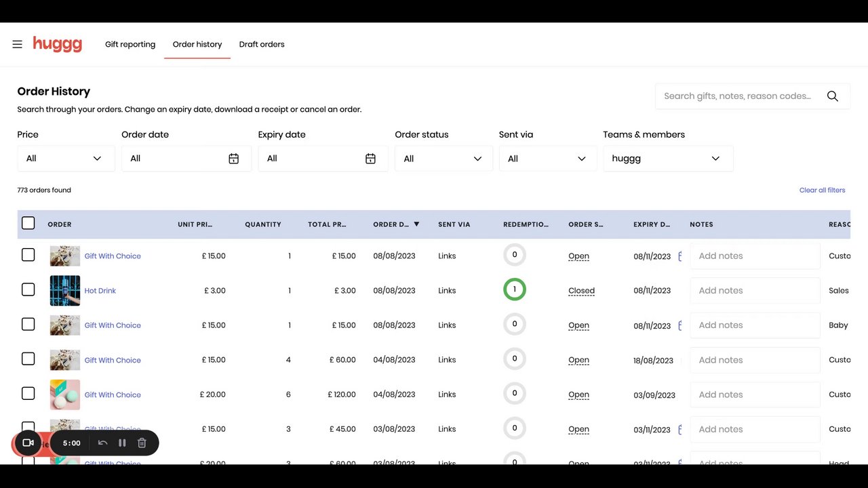Focus the search gifts, notes, reason codes field

pyautogui.click(x=753, y=96)
